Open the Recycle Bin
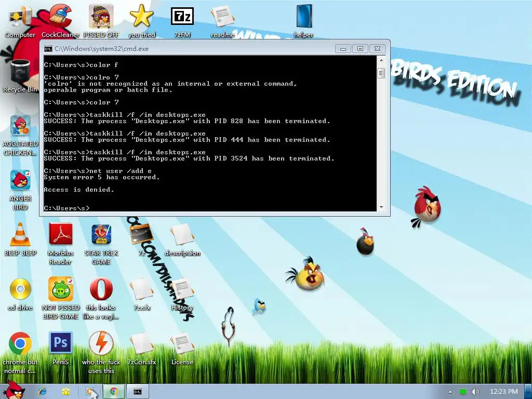The height and width of the screenshot is (399, 532). click(20, 76)
